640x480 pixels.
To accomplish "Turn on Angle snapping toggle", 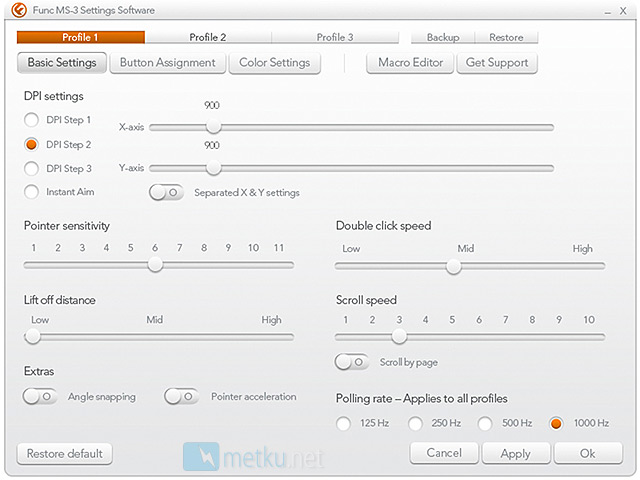I will coord(40,396).
